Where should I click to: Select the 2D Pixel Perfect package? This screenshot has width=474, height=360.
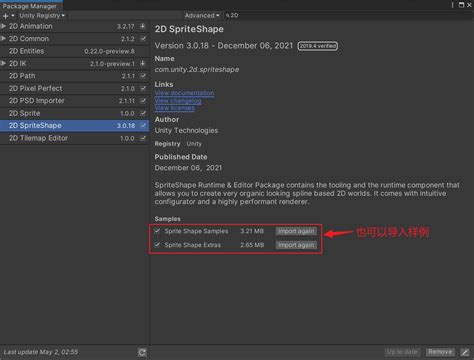74,88
